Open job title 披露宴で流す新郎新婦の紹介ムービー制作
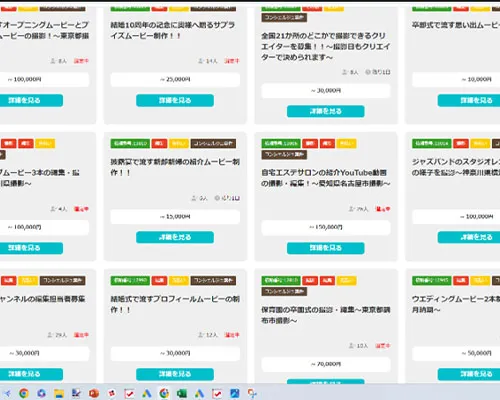Screen dimensions: 500x400 coord(175,167)
